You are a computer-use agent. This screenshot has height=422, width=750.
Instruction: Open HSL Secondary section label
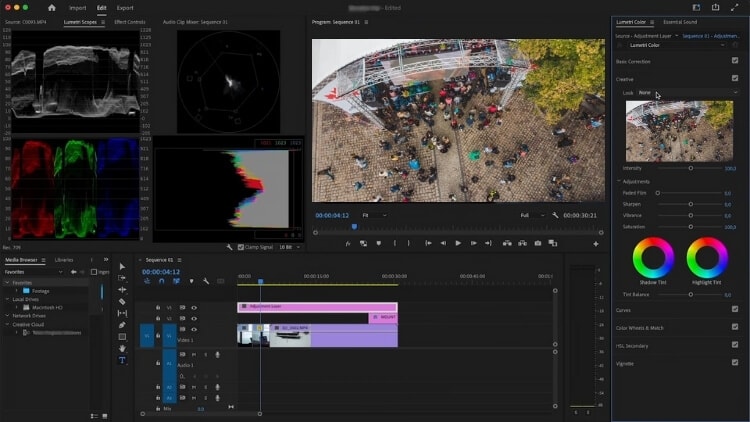[632, 346]
